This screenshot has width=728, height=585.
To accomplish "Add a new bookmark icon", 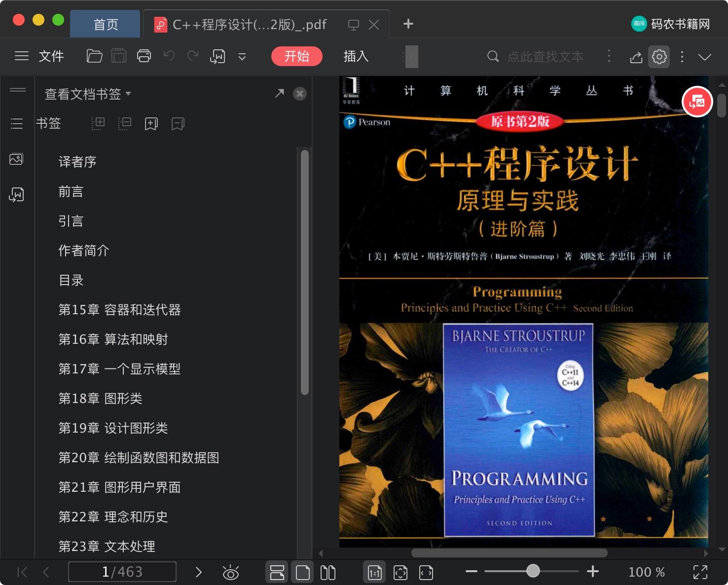I will click(151, 124).
